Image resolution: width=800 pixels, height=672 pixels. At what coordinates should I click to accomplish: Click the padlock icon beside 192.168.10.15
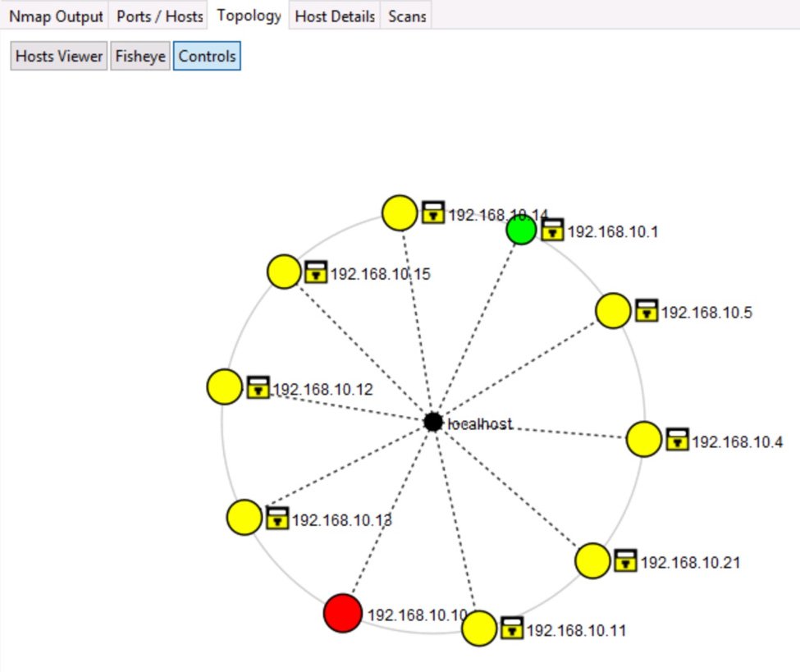(x=315, y=272)
